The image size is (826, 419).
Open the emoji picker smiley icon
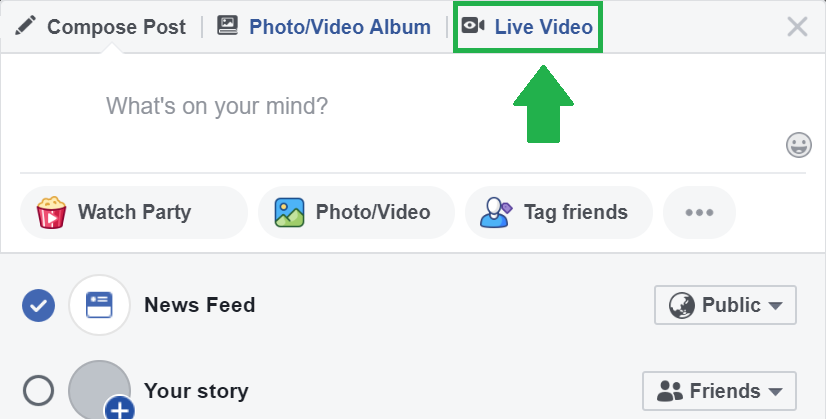click(799, 145)
